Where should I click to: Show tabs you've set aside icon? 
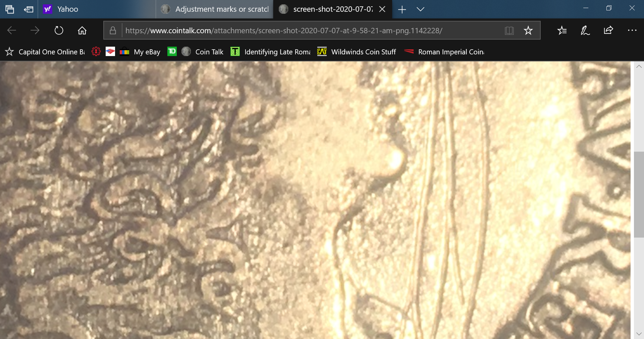pos(10,9)
